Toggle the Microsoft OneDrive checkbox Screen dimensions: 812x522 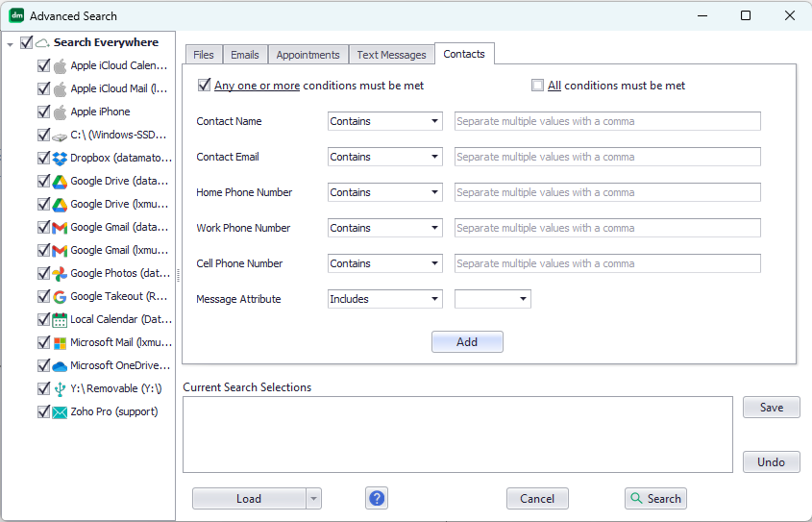[44, 365]
